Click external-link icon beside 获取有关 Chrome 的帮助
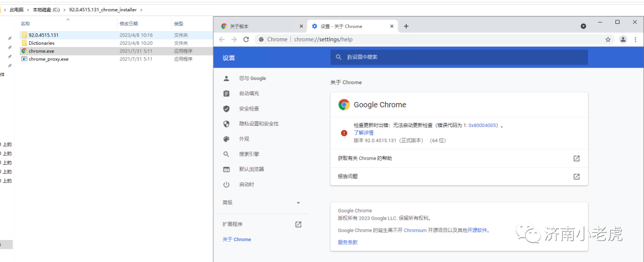Image resolution: width=644 pixels, height=262 pixels. [576, 158]
